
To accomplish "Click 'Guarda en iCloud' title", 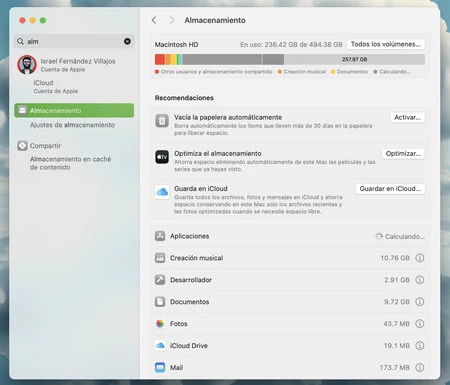I will click(201, 189).
